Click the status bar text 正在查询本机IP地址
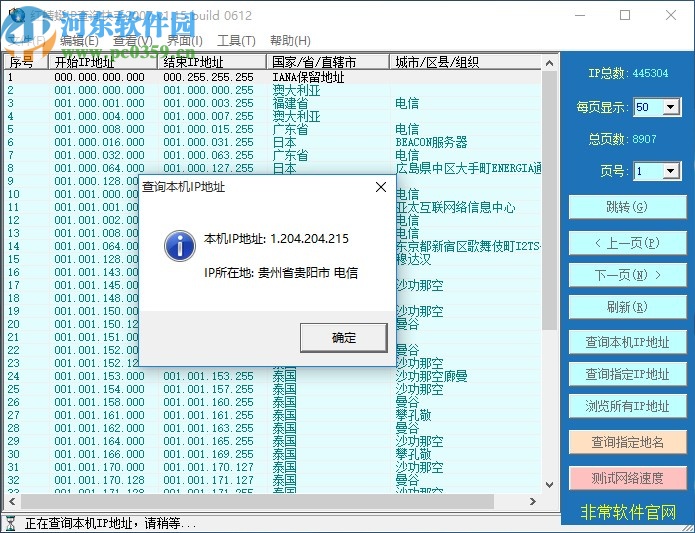The width and height of the screenshot is (695, 533). point(110,524)
